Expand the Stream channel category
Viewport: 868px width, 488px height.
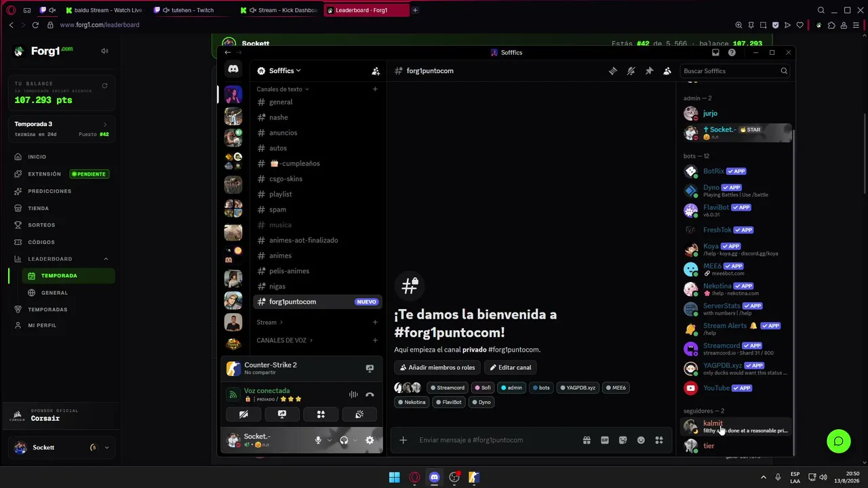click(x=269, y=322)
